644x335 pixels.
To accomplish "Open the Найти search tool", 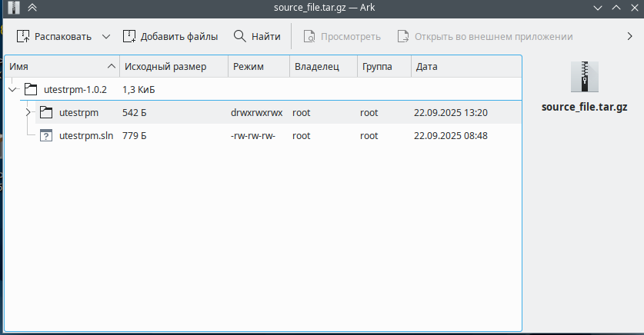I will (257, 36).
